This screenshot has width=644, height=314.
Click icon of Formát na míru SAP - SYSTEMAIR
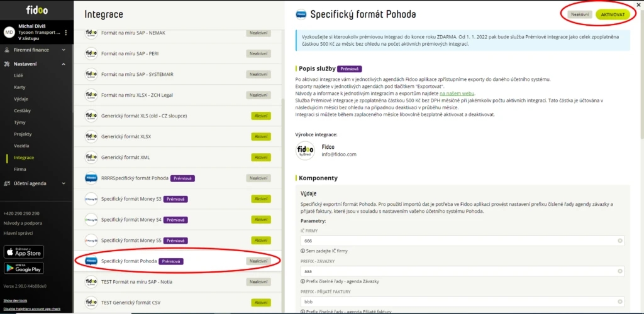tap(91, 74)
